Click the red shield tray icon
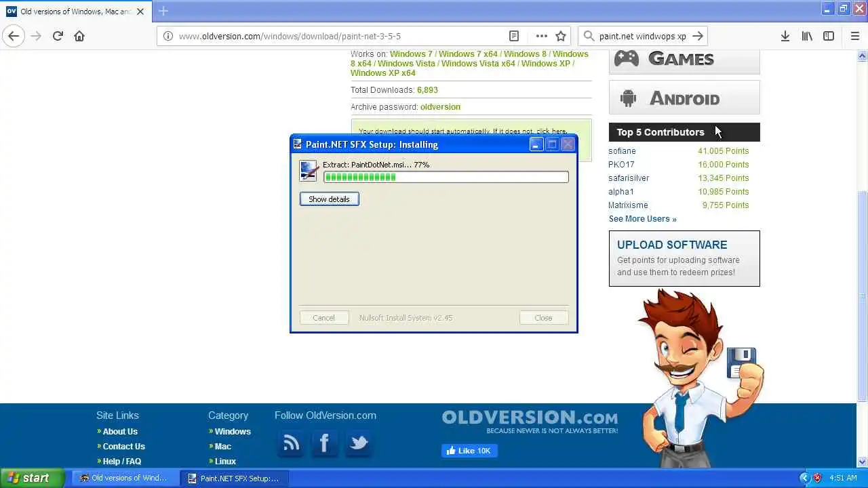This screenshot has width=868, height=488. tap(817, 478)
